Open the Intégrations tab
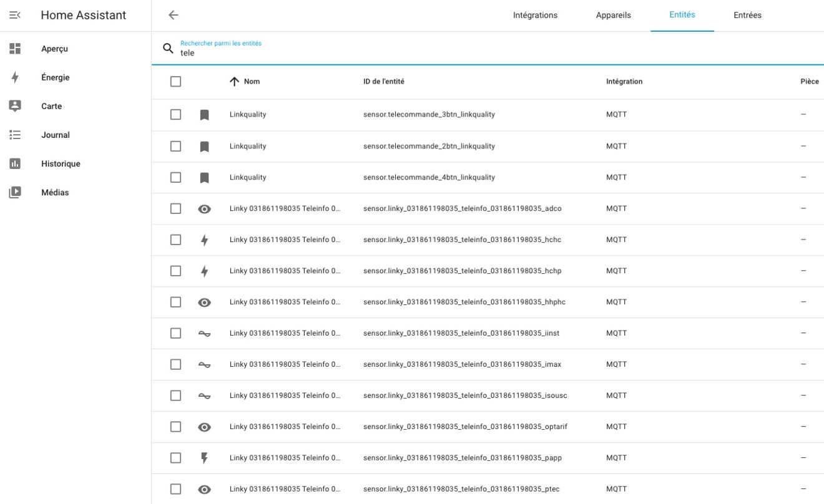The height and width of the screenshot is (504, 824). [536, 15]
